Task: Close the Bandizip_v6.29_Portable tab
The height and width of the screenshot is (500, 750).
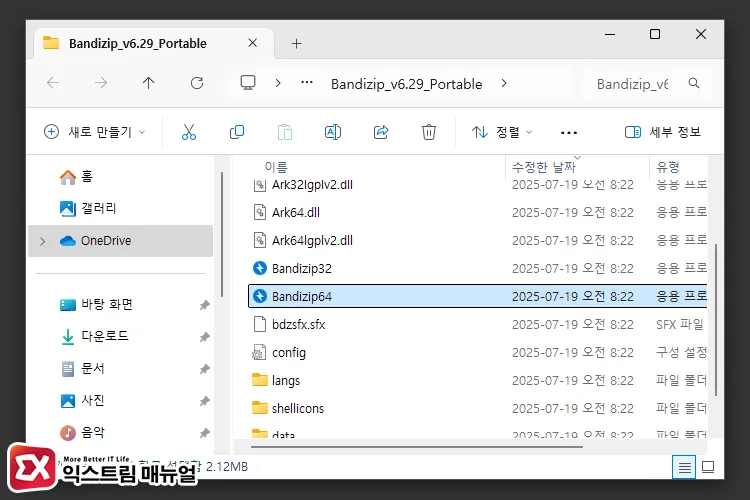Action: click(x=253, y=43)
